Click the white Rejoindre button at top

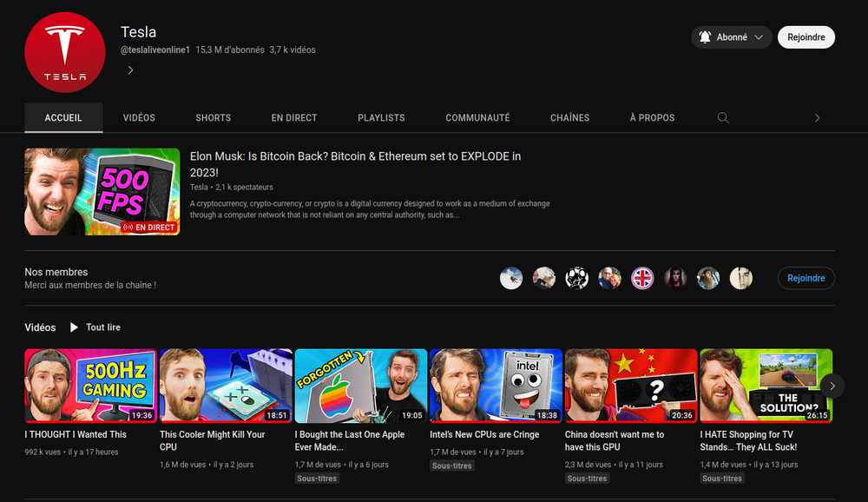click(806, 37)
